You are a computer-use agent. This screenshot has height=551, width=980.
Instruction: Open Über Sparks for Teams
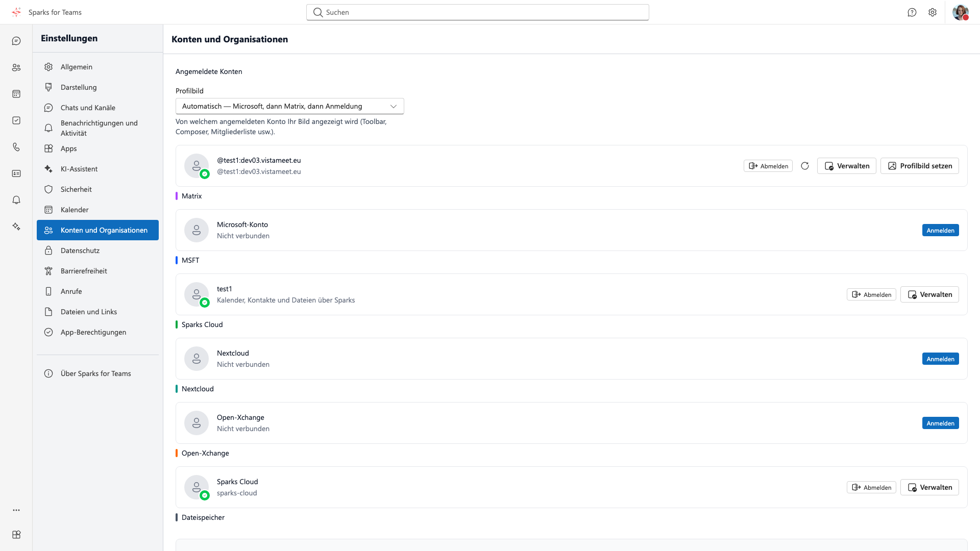click(x=97, y=373)
